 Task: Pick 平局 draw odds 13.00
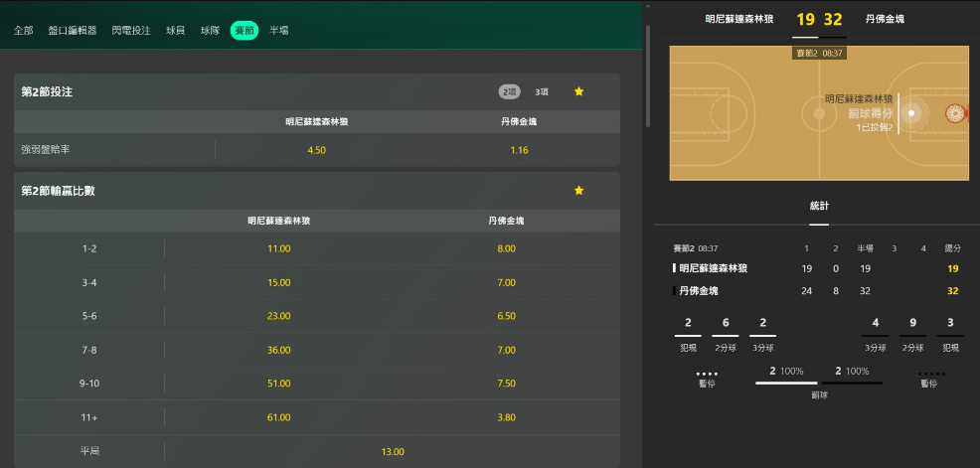click(393, 452)
